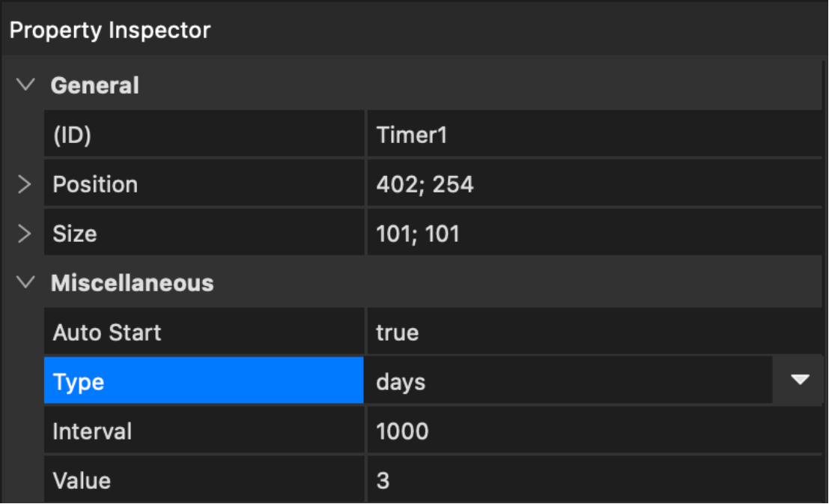Click the Property Inspector panel title
The image size is (829, 504).
point(110,31)
